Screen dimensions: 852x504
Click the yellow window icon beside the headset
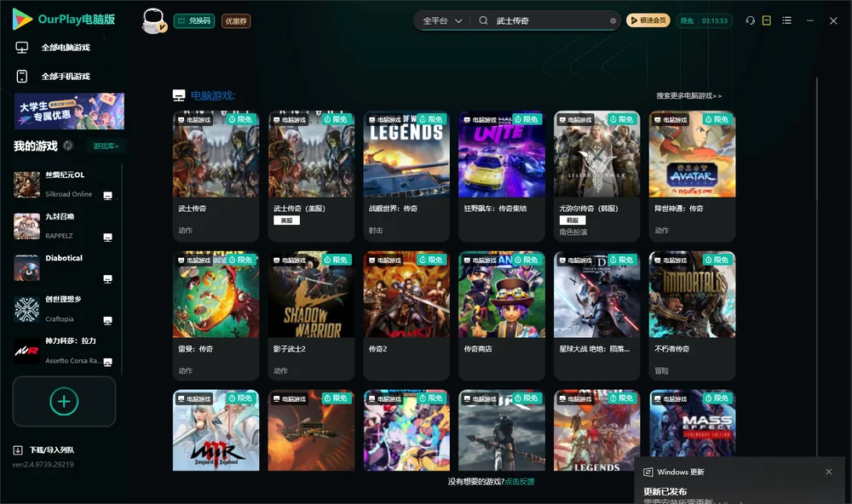(x=767, y=20)
